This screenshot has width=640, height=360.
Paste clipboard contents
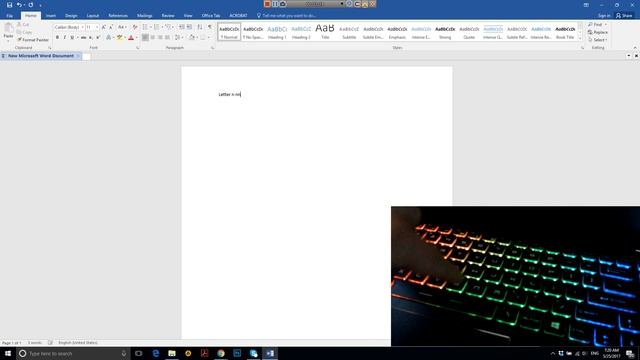point(8,32)
